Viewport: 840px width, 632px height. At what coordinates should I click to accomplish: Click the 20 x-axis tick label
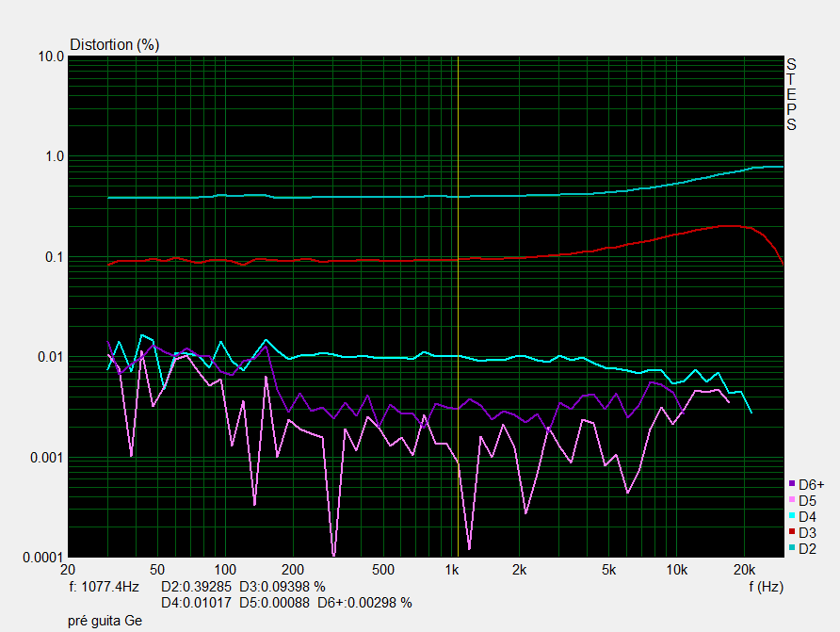tap(68, 570)
